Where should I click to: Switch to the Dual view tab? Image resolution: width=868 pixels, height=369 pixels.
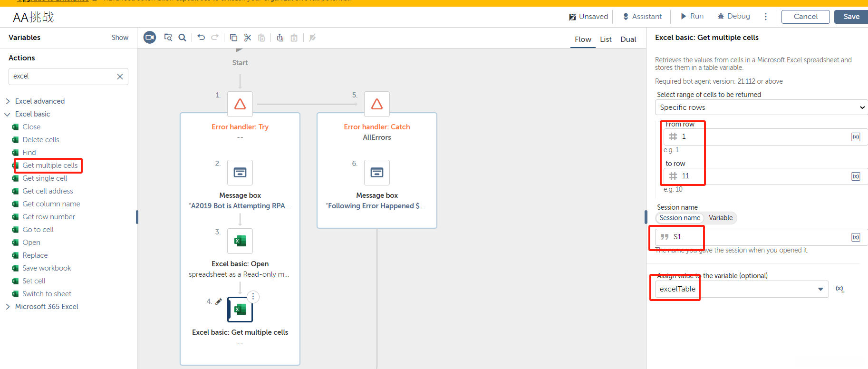(628, 39)
